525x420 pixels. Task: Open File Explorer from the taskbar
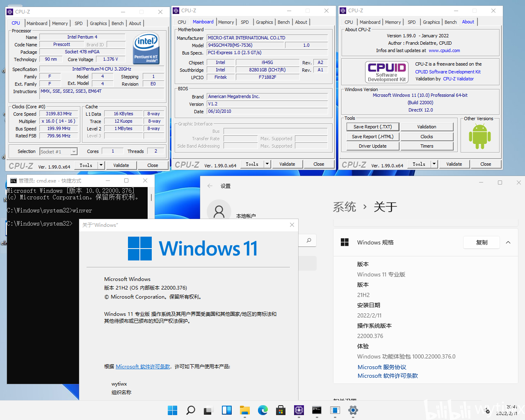(245, 410)
